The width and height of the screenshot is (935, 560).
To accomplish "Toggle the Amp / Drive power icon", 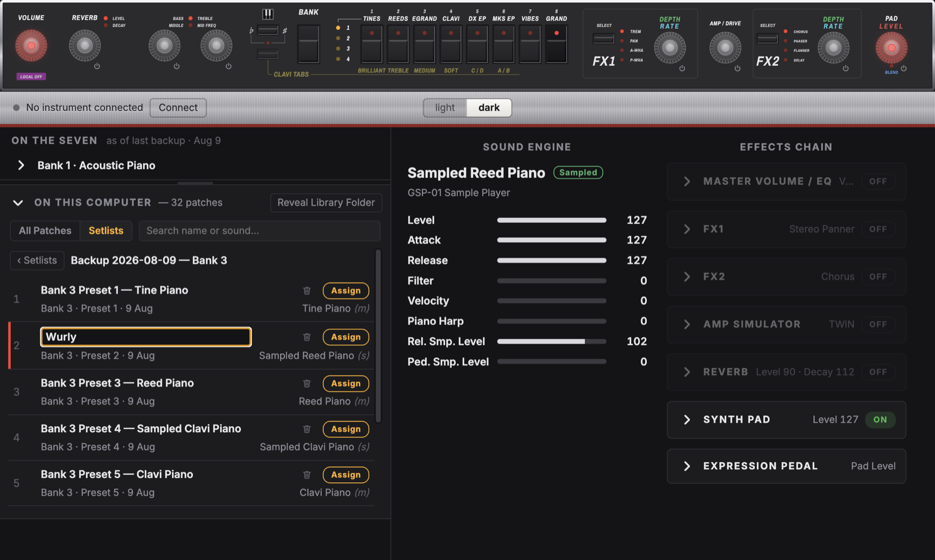I will [737, 69].
